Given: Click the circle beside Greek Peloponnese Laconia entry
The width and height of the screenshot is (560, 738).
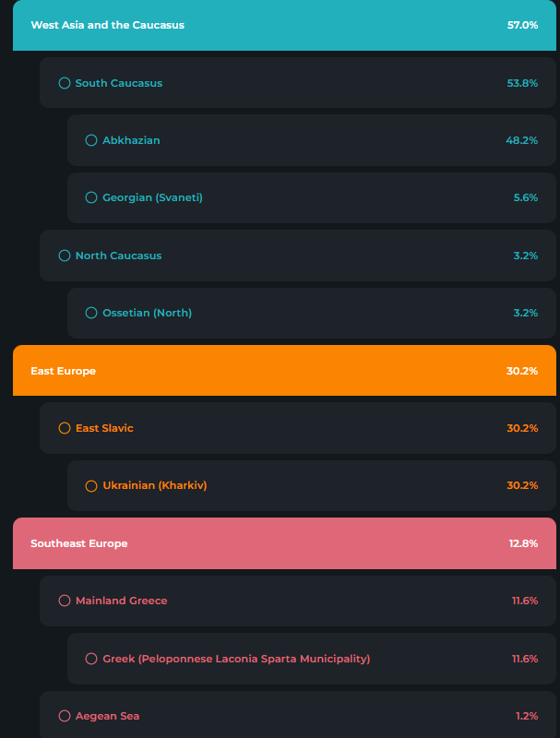Looking at the screenshot, I should pyautogui.click(x=91, y=659).
